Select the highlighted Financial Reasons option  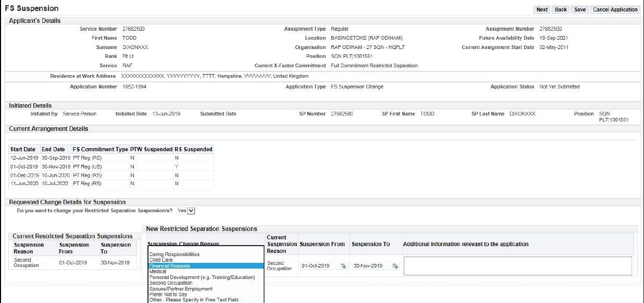(x=170, y=265)
